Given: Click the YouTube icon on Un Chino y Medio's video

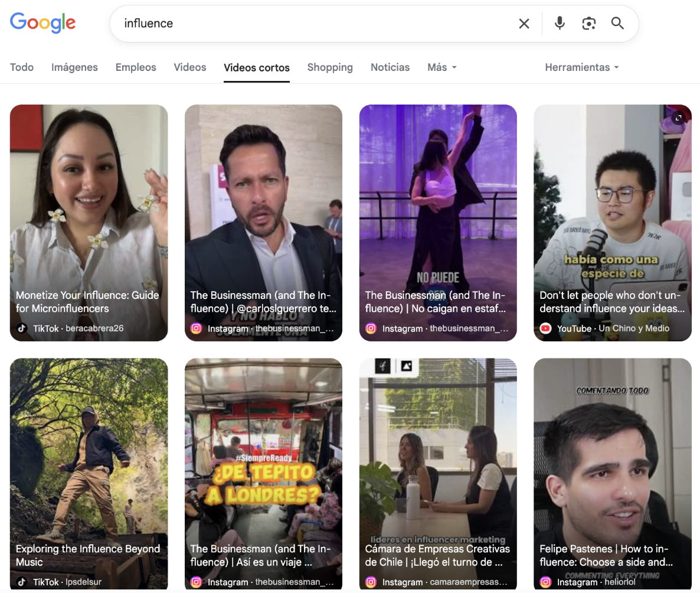Looking at the screenshot, I should 545,328.
